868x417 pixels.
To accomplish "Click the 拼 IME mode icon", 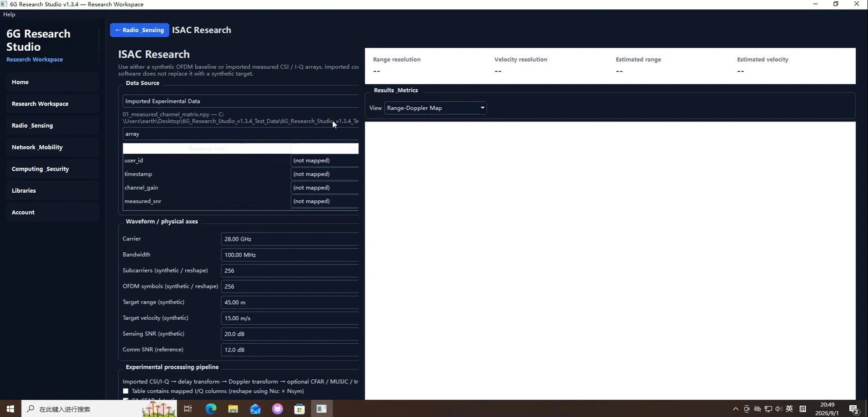I will 803,409.
